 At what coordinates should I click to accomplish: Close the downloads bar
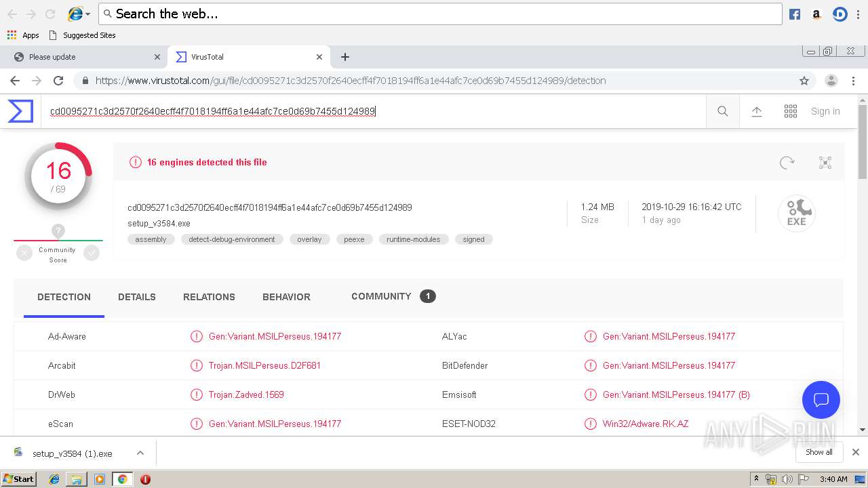(x=856, y=452)
